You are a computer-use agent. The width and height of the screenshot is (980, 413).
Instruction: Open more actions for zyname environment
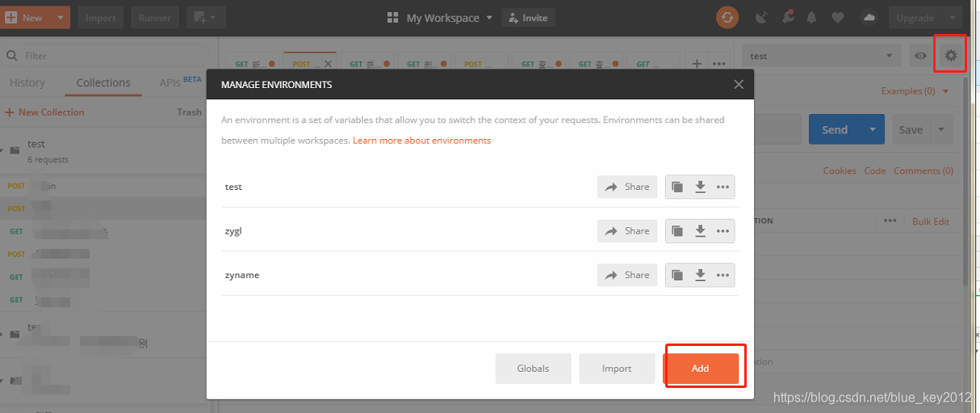[723, 275]
